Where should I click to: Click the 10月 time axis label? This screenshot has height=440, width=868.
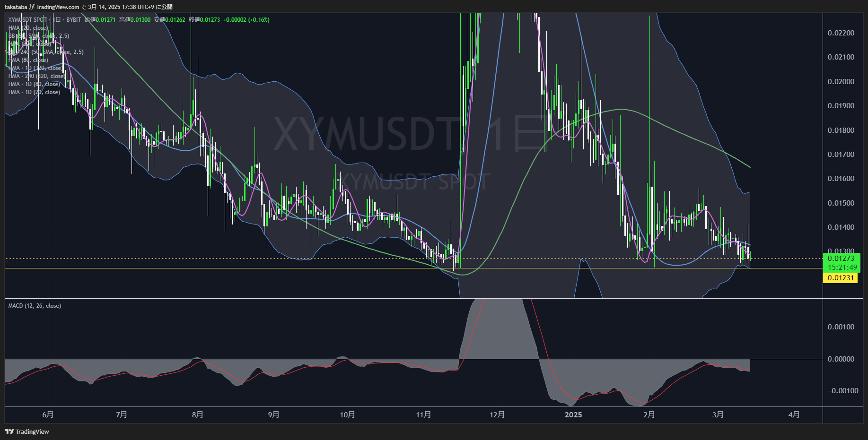tap(348, 414)
